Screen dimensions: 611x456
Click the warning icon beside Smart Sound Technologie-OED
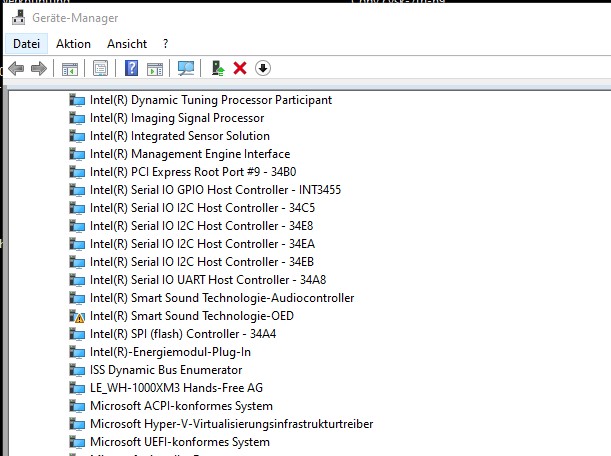point(77,316)
